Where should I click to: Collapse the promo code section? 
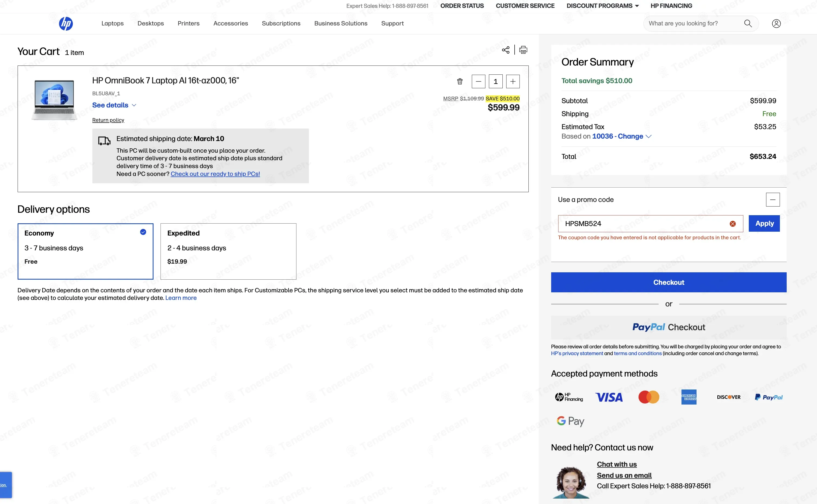pyautogui.click(x=772, y=200)
